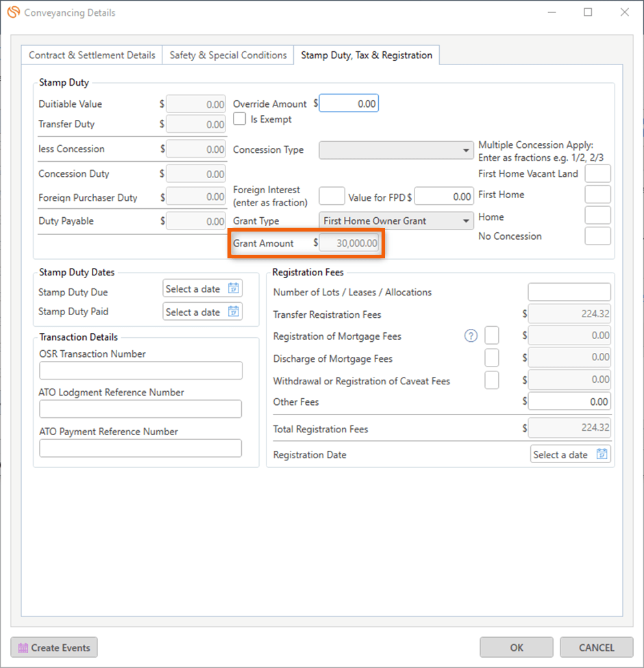Enable Discharge of Mortgage Fees checkbox

pos(491,358)
